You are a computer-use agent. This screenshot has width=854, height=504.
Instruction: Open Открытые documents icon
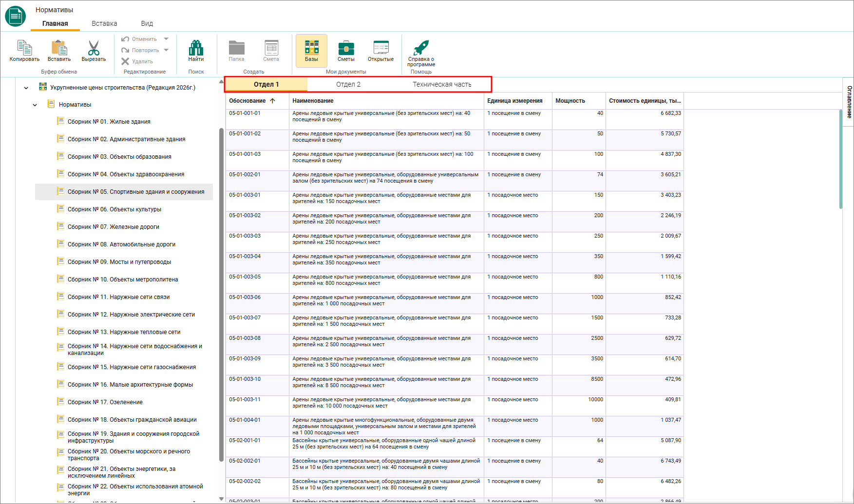point(380,51)
